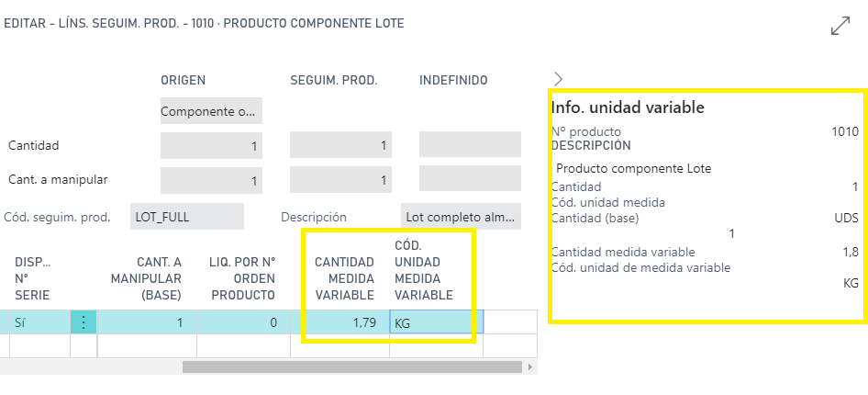Click the Liq. por nº orden producto header
This screenshot has height=395, width=868.
pyautogui.click(x=243, y=278)
